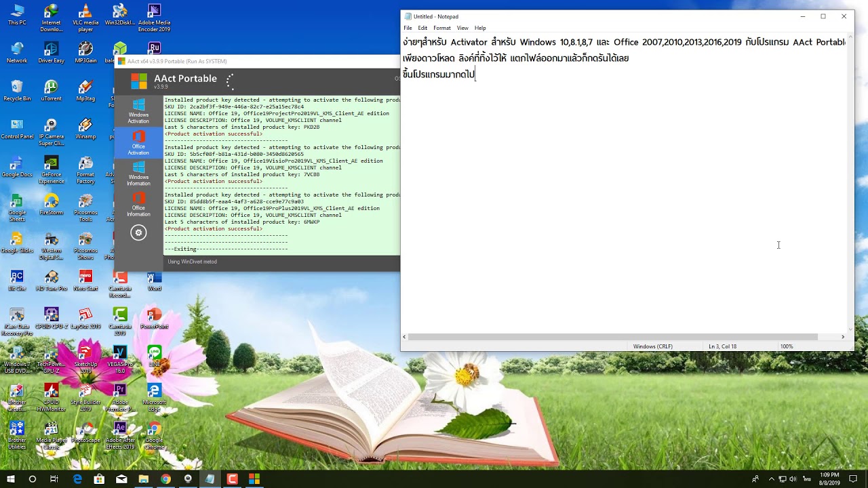The image size is (868, 488).
Task: Open Office Information in AAct sidebar
Action: point(138,205)
